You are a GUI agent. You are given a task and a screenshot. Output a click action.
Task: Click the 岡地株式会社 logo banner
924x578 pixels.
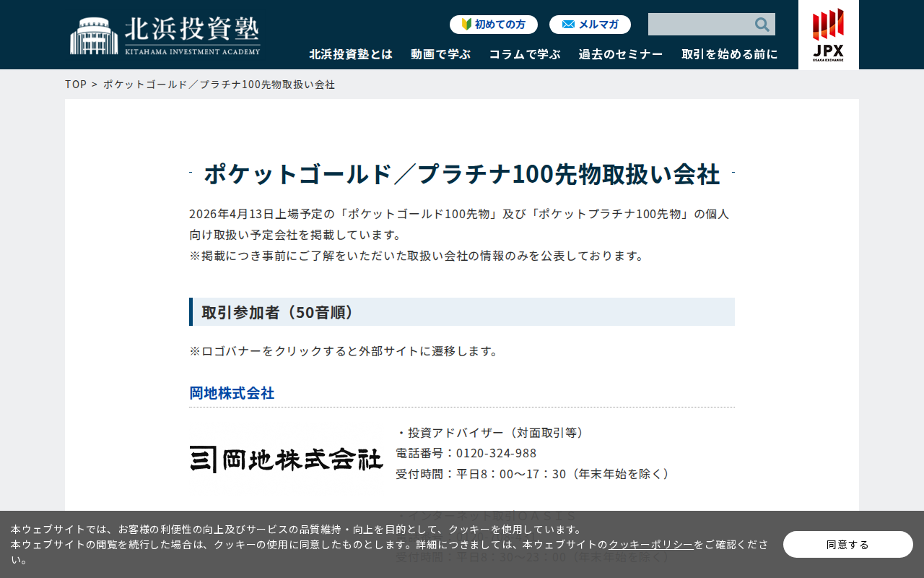click(x=287, y=460)
